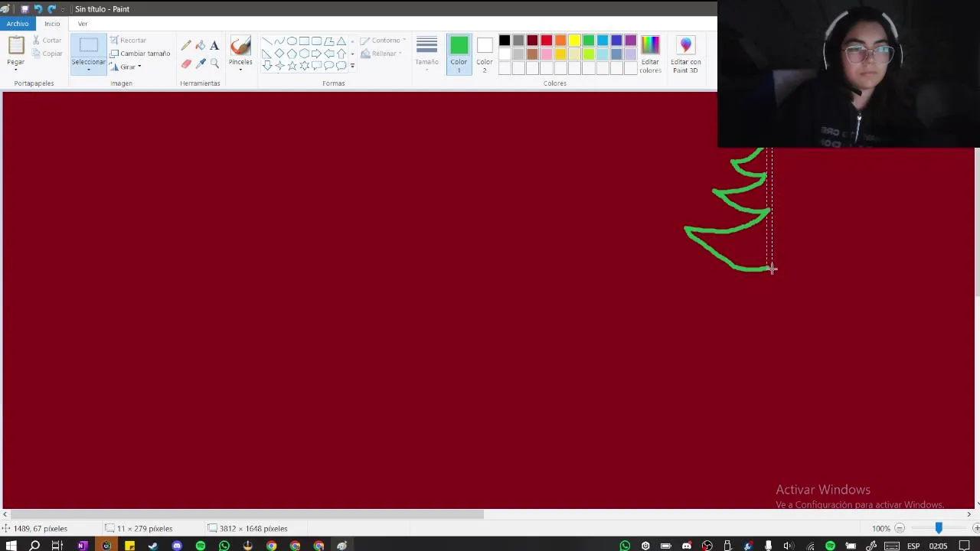The width and height of the screenshot is (980, 551).
Task: Click the Pinceles brush icon
Action: [240, 46]
